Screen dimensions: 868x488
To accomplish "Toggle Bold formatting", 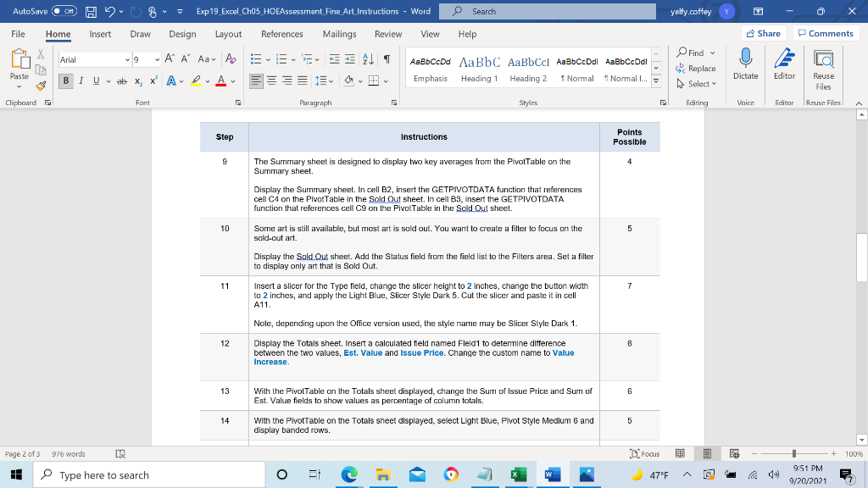I will click(x=65, y=80).
